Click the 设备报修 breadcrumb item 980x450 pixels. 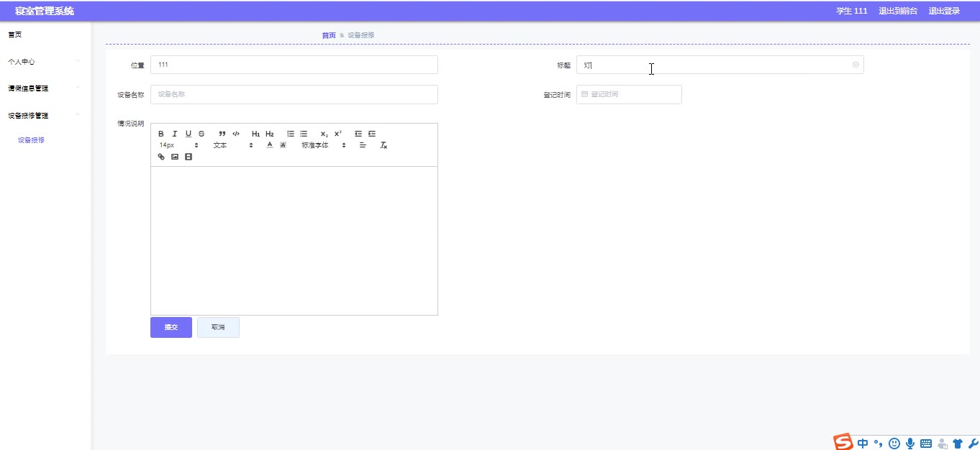tap(361, 35)
